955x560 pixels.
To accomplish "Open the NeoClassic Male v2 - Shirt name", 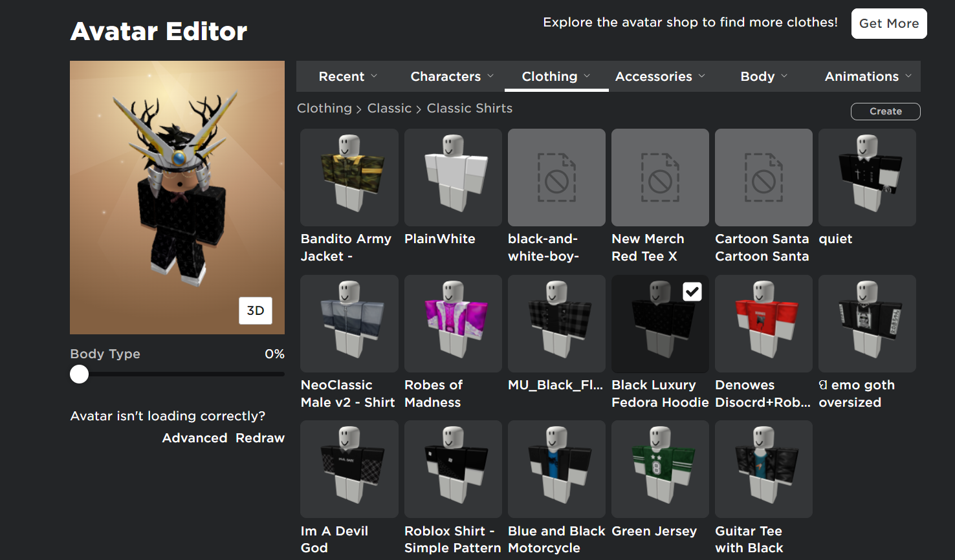I will (348, 393).
